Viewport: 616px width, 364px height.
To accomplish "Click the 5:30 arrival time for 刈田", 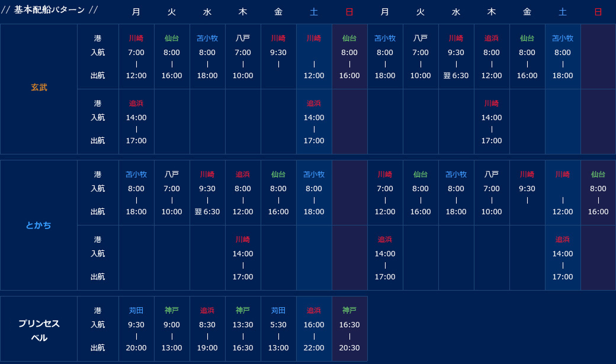I will [278, 325].
